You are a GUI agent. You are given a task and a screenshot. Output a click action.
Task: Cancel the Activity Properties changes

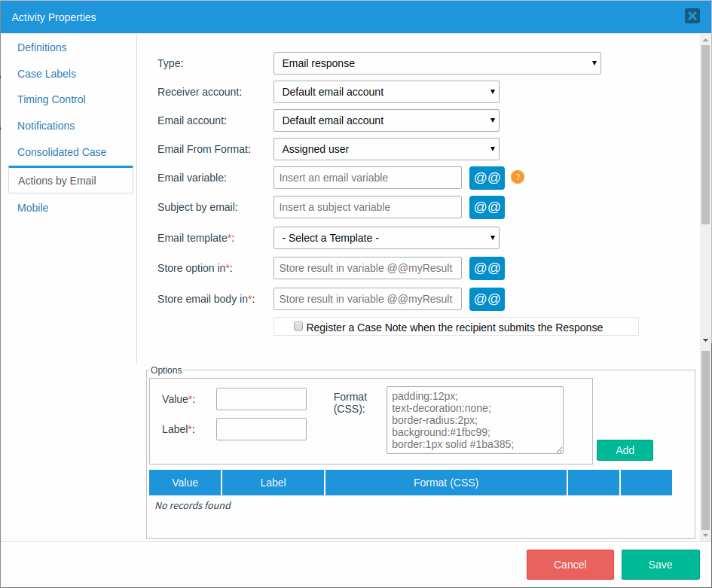click(570, 565)
